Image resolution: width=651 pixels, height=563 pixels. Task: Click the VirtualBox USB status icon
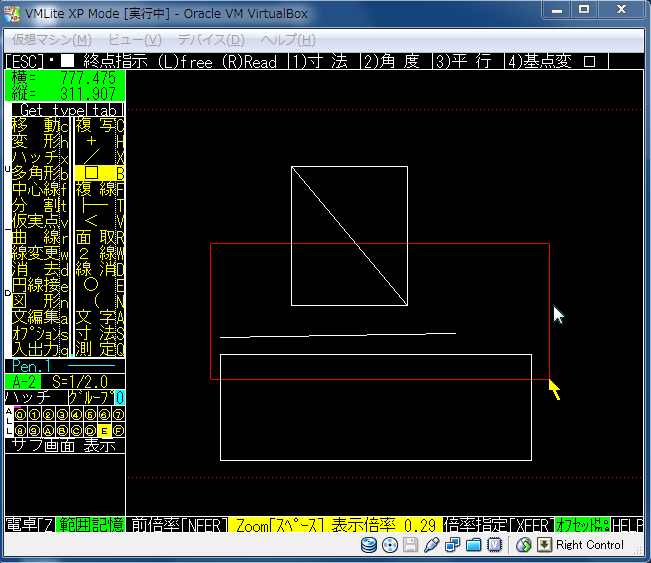pyautogui.click(x=432, y=545)
